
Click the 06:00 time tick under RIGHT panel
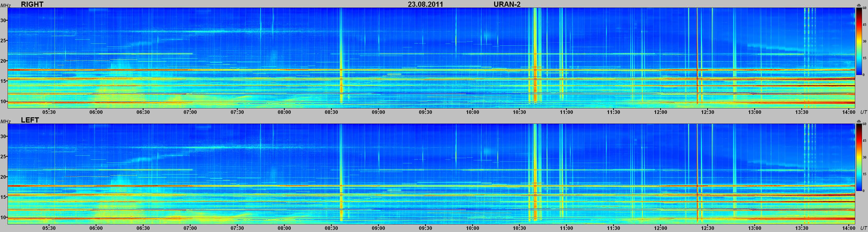click(x=96, y=112)
